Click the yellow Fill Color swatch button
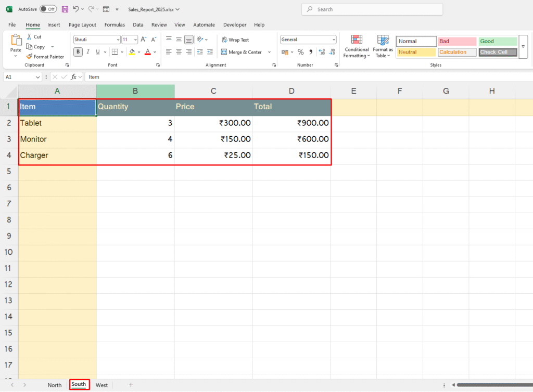This screenshot has height=392, width=533. pos(132,52)
